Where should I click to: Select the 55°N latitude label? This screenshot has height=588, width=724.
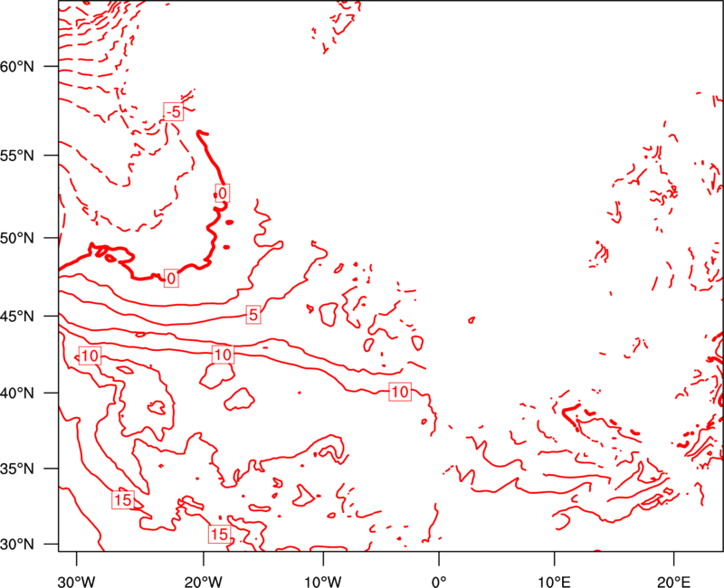coord(17,155)
